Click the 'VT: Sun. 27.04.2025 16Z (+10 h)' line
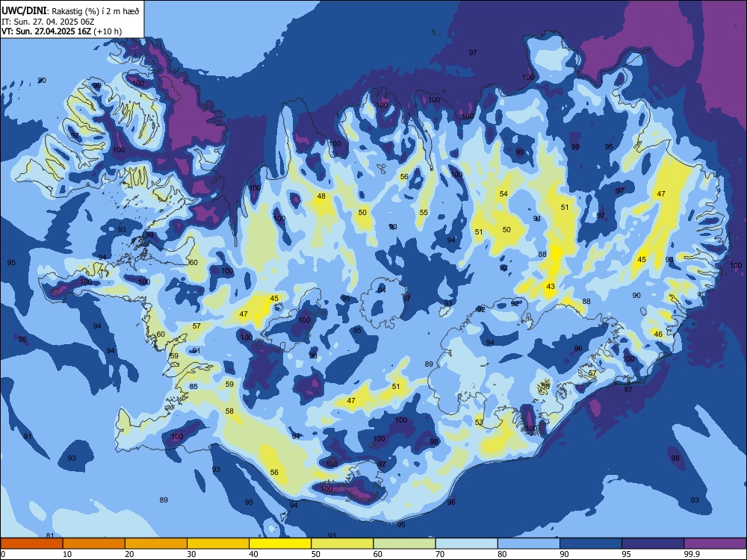747x560 pixels. coord(61,31)
